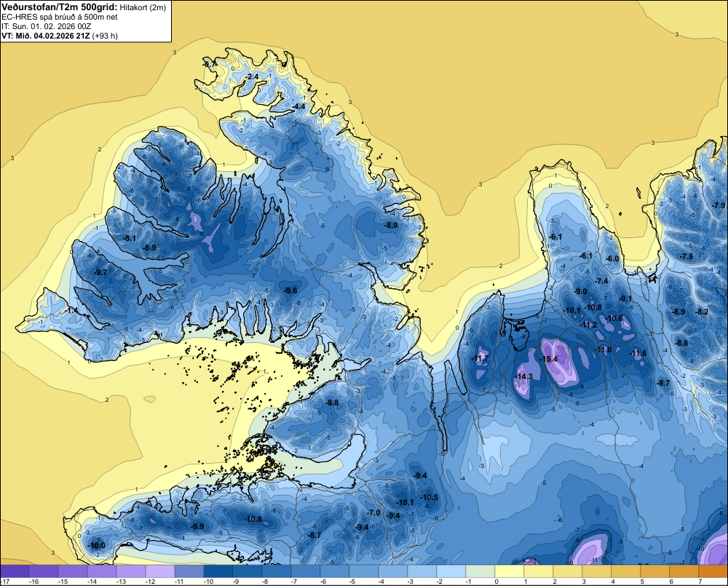This screenshot has height=586, width=728.
Task: Click the legend swatch between 6 and 7
Action: tap(684, 571)
